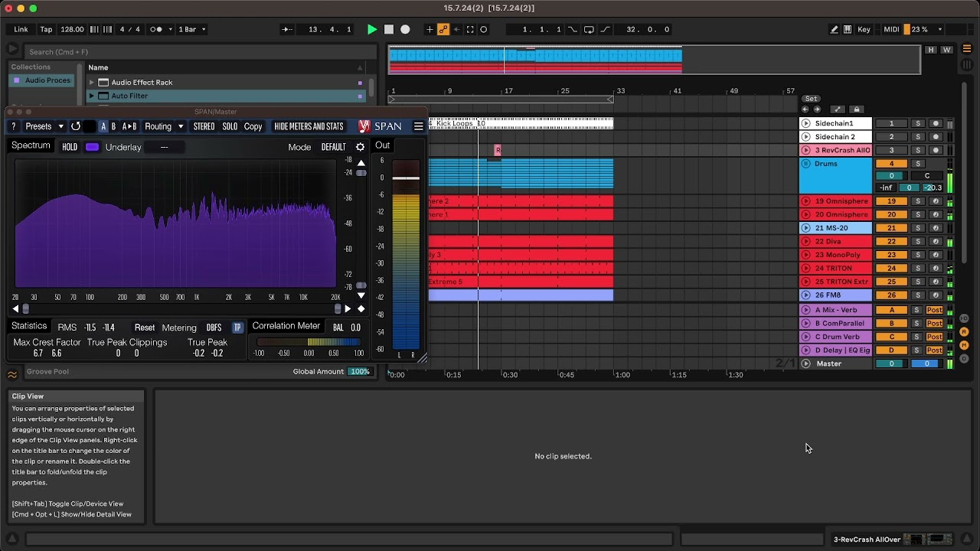The height and width of the screenshot is (551, 980).
Task: Deactivate track 19 Omnisphere activator
Action: (891, 201)
